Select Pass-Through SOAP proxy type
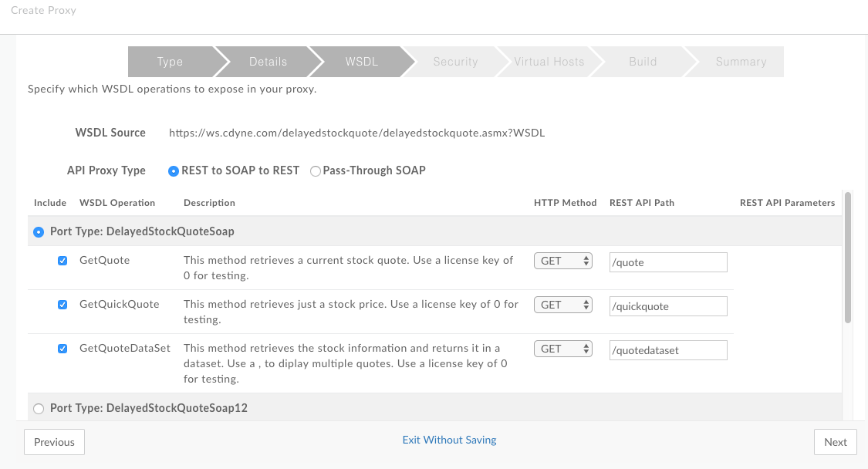The width and height of the screenshot is (868, 469). (x=315, y=170)
